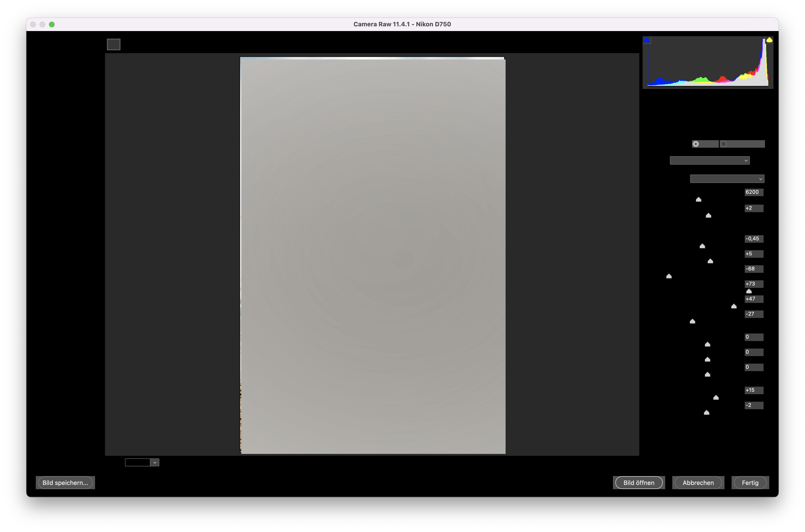Select the already-selected left radio button
The width and height of the screenshot is (805, 532).
(x=696, y=144)
